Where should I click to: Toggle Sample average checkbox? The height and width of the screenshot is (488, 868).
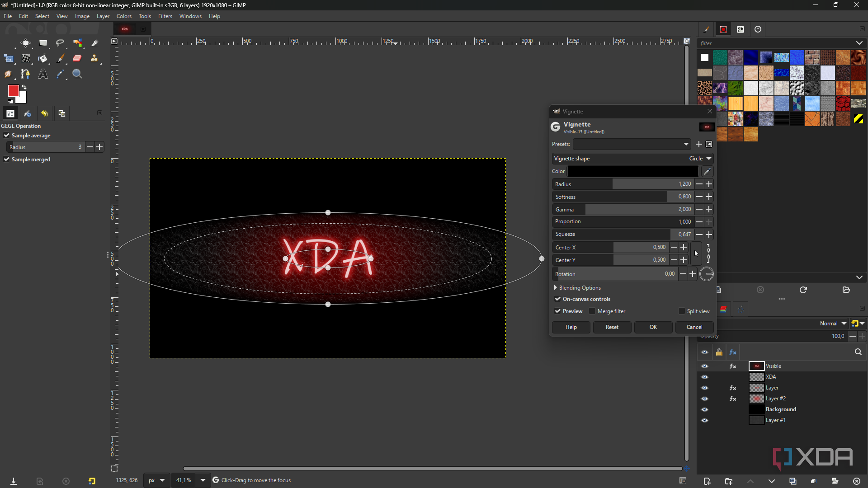pos(7,136)
